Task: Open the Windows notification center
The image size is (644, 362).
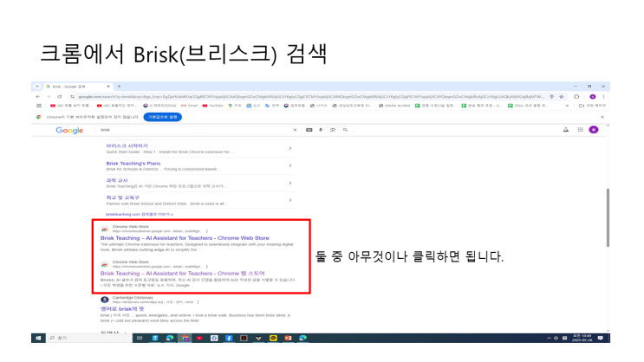Action: pyautogui.click(x=601, y=339)
